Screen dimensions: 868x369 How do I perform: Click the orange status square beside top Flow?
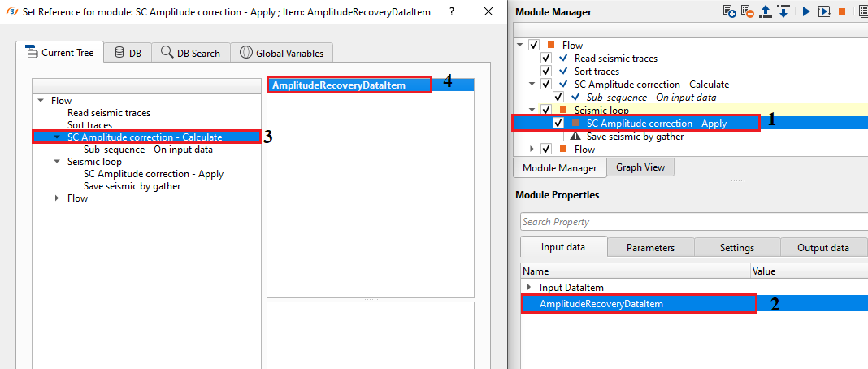[x=551, y=46]
